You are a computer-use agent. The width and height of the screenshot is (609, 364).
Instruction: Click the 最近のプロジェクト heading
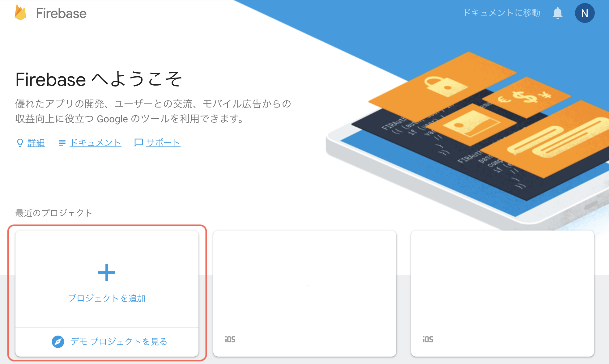coord(54,213)
